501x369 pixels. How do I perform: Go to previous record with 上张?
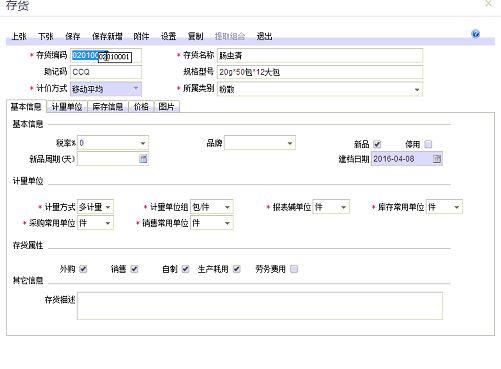19,36
